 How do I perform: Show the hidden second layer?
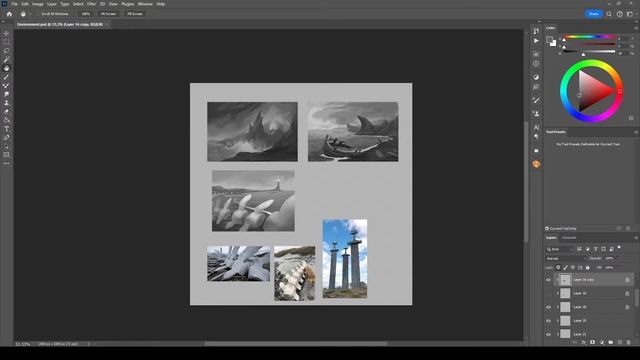(549, 293)
